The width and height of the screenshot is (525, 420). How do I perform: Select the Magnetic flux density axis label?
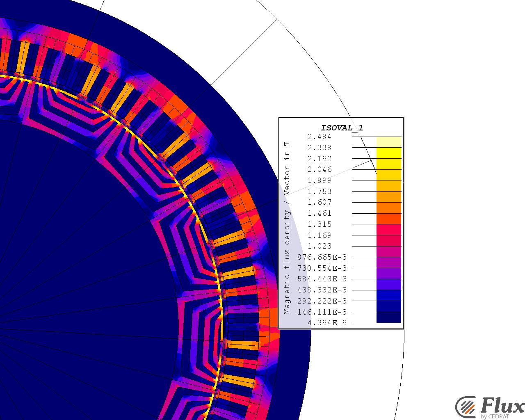(287, 228)
